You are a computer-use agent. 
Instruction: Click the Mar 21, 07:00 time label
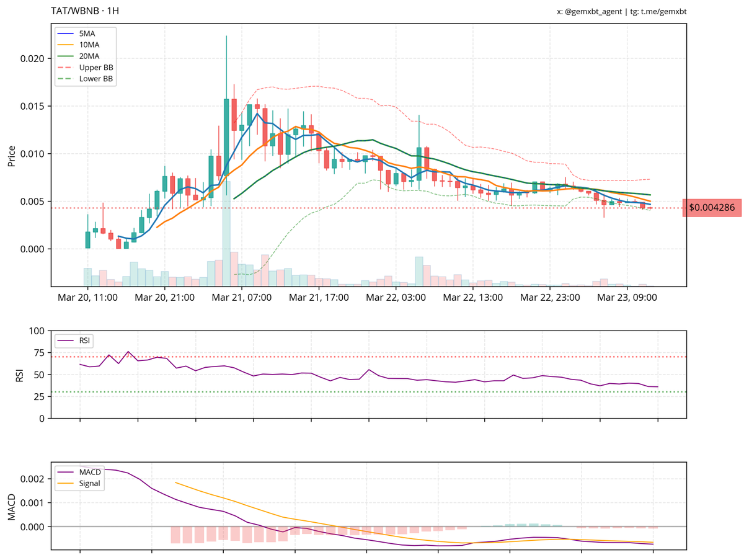(242, 298)
